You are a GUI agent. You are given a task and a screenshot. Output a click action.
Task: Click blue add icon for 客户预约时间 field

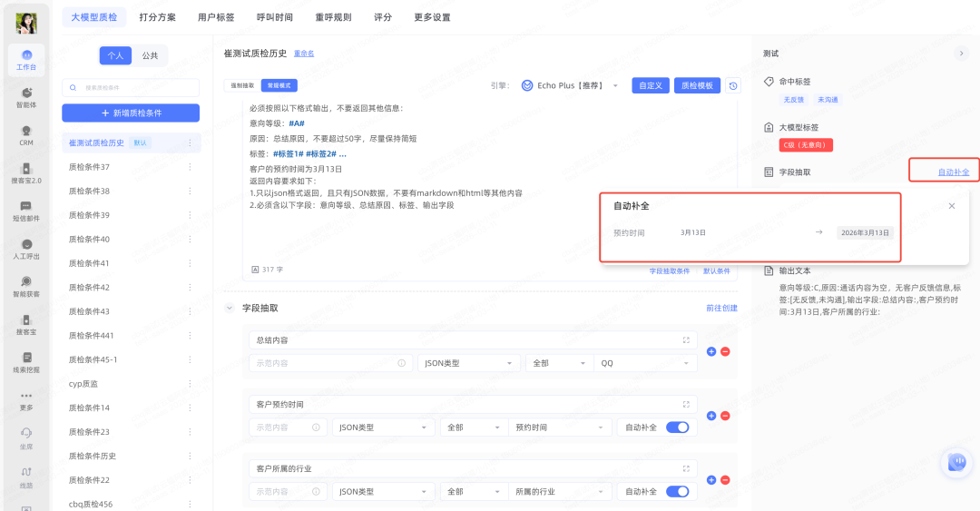pyautogui.click(x=711, y=416)
